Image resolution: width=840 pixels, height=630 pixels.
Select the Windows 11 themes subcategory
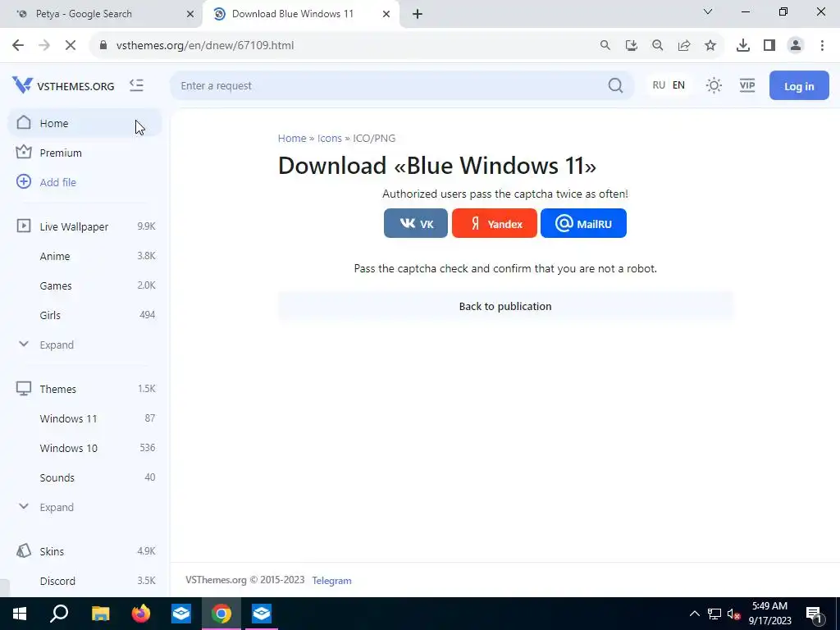[84, 418]
